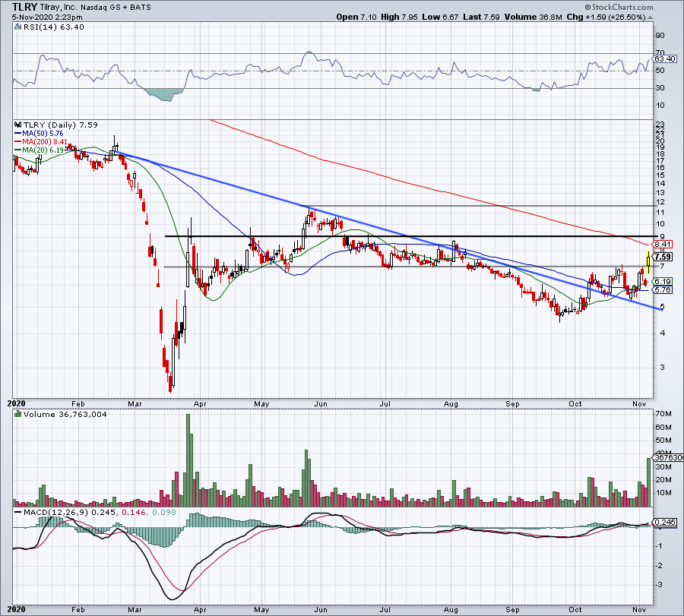Click the candlestick icon beside TLRY (Daily)
684x616 pixels.
click(18, 125)
